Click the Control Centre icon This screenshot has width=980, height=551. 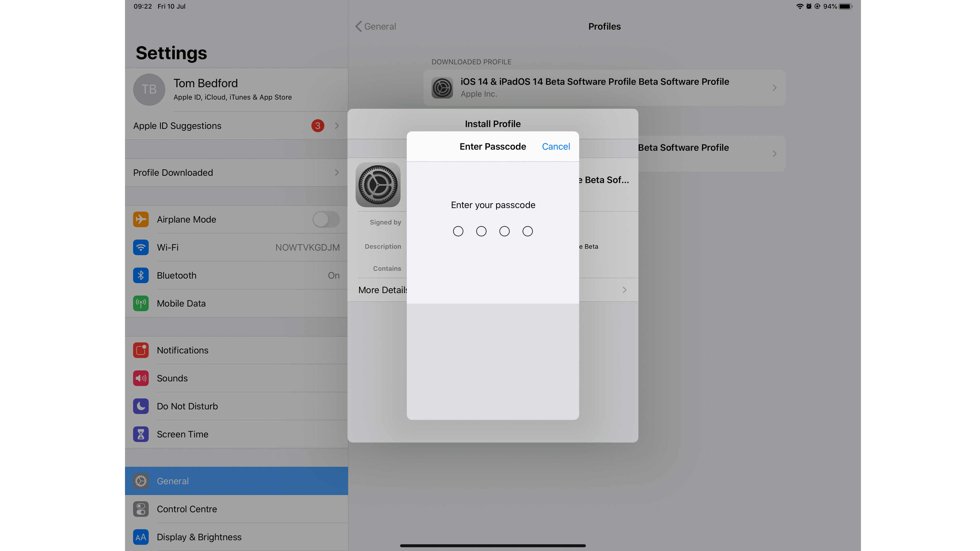pos(141,509)
